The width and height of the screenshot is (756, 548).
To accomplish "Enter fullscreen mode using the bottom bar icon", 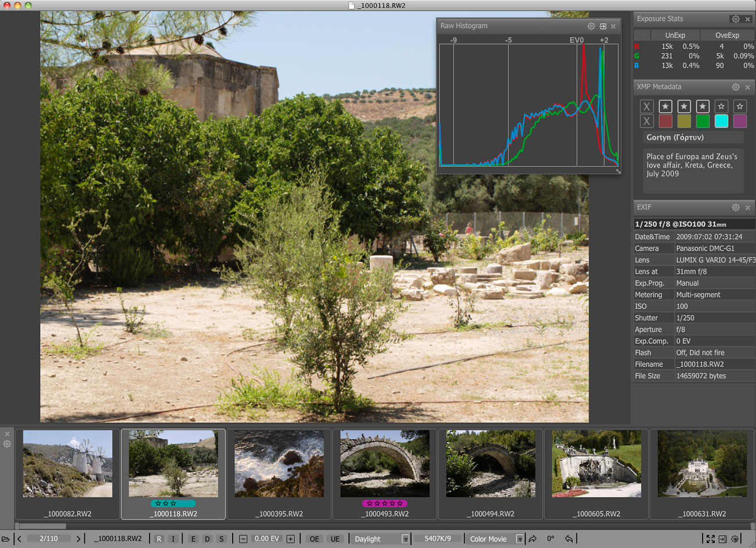I will tap(710, 539).
